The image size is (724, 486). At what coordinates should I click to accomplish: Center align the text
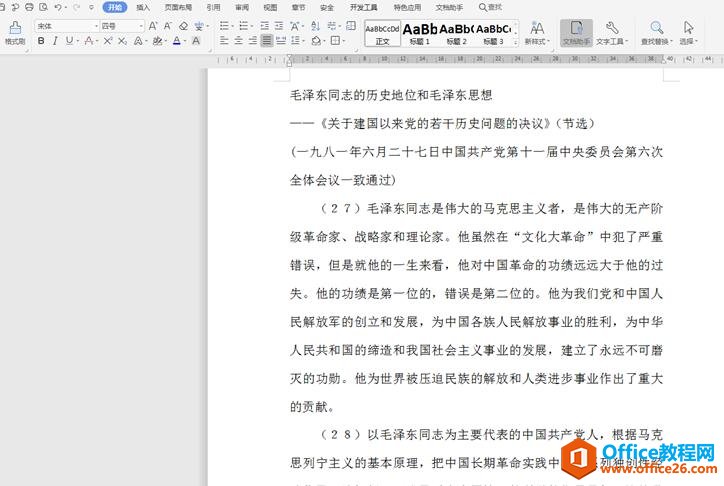[239, 41]
